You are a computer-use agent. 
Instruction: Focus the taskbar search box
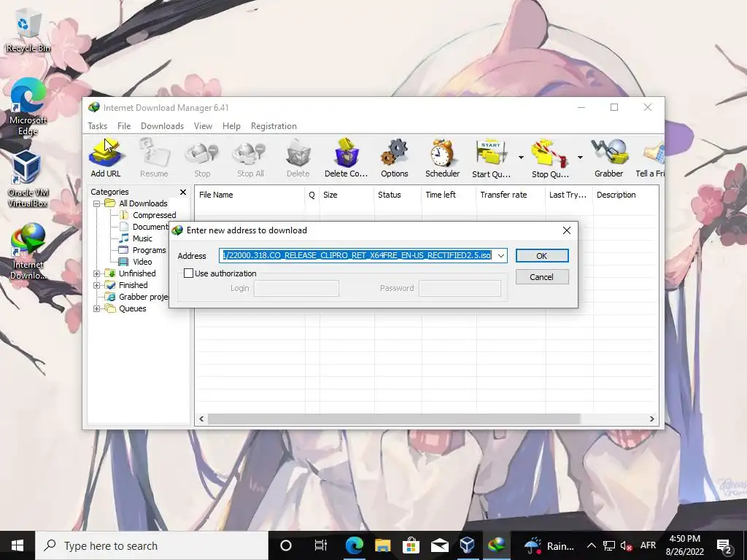tap(152, 545)
